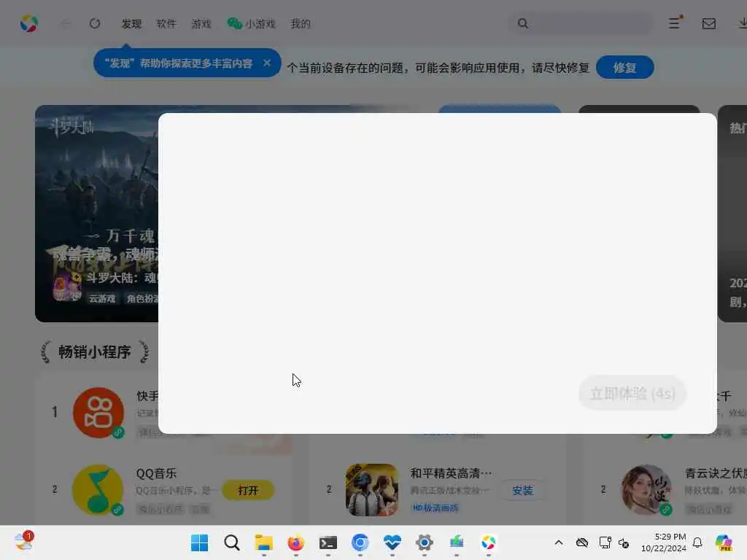Show hidden tray icons chevron
747x560 pixels.
click(x=559, y=542)
